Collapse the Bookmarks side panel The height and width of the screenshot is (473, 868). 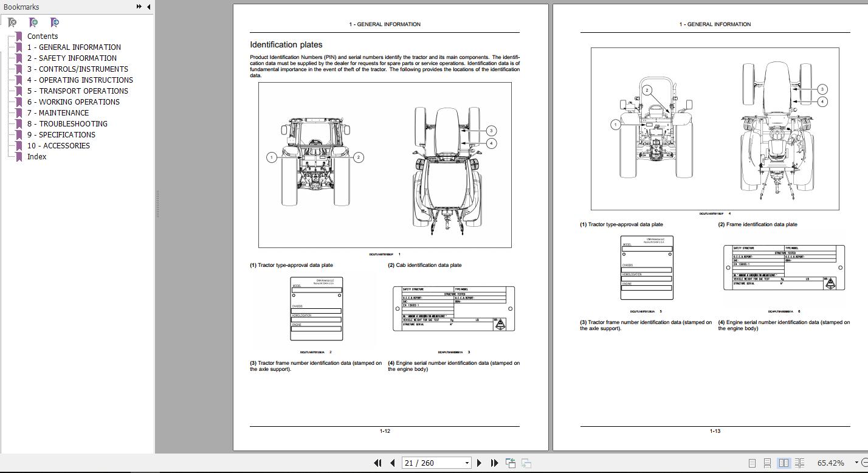(148, 7)
